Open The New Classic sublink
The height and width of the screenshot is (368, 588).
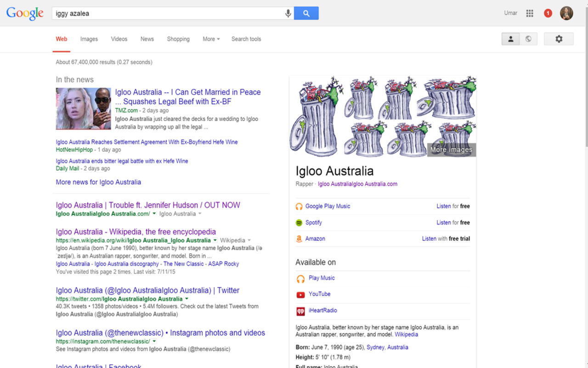pos(184,264)
